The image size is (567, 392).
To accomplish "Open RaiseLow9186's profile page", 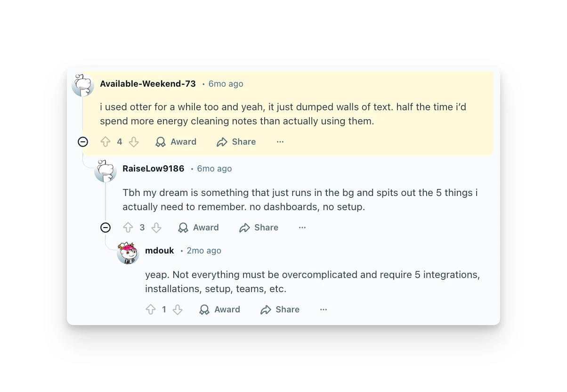I will [x=153, y=168].
